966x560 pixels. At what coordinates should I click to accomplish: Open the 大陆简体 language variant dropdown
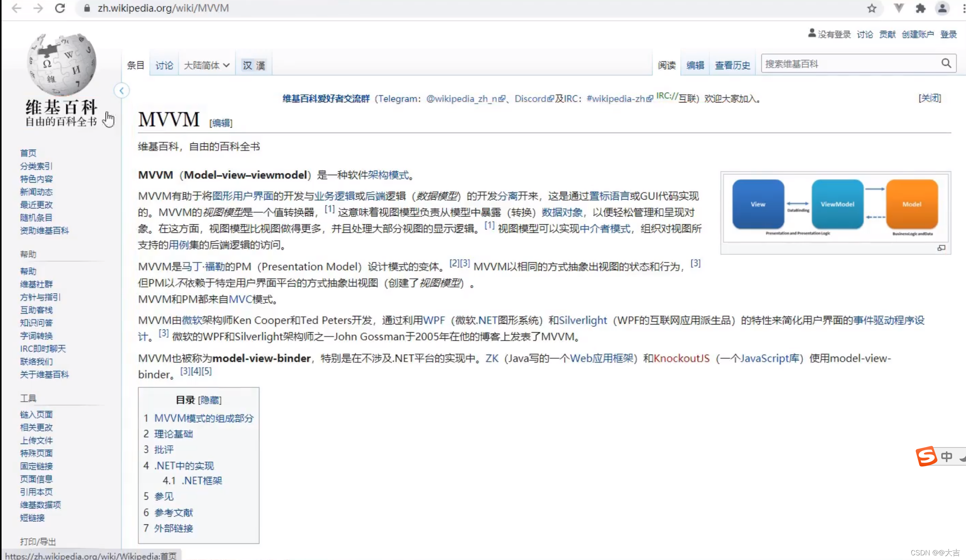click(x=207, y=65)
